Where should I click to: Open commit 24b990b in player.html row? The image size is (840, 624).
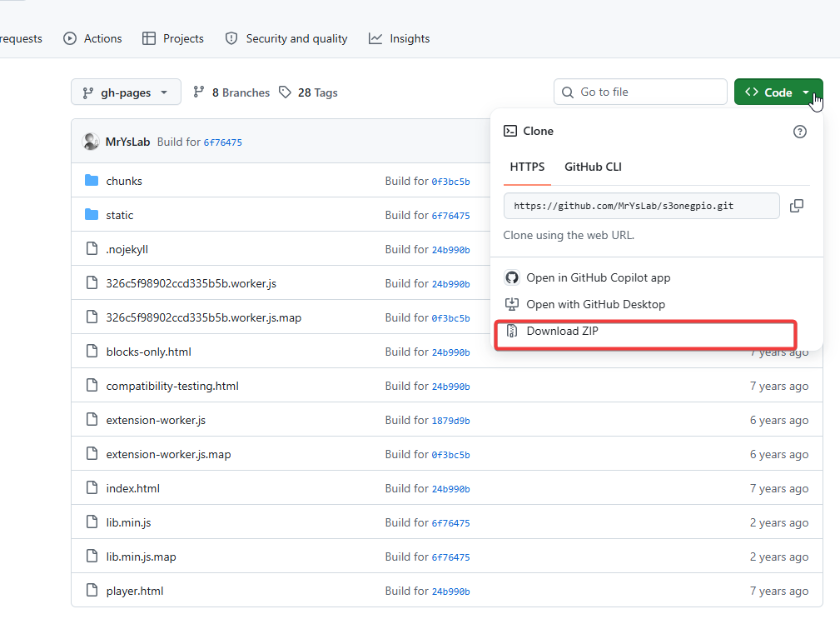450,592
